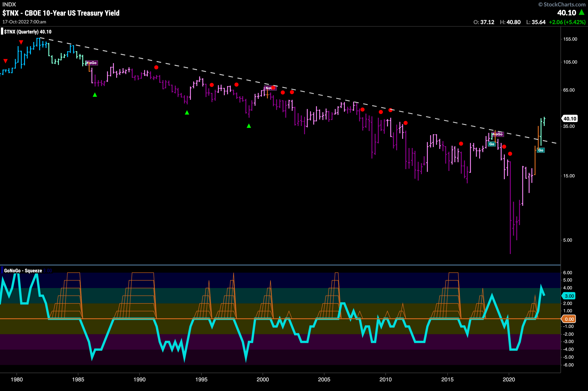The image size is (588, 391).
Task: Click the 40.10 price tag on right axis
Action: [570, 119]
